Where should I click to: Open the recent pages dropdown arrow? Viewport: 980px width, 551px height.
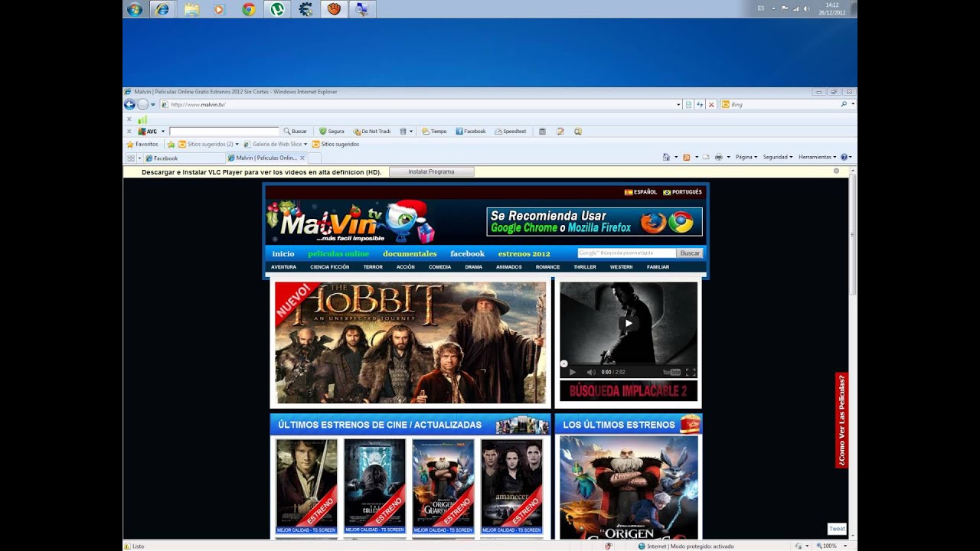point(153,104)
